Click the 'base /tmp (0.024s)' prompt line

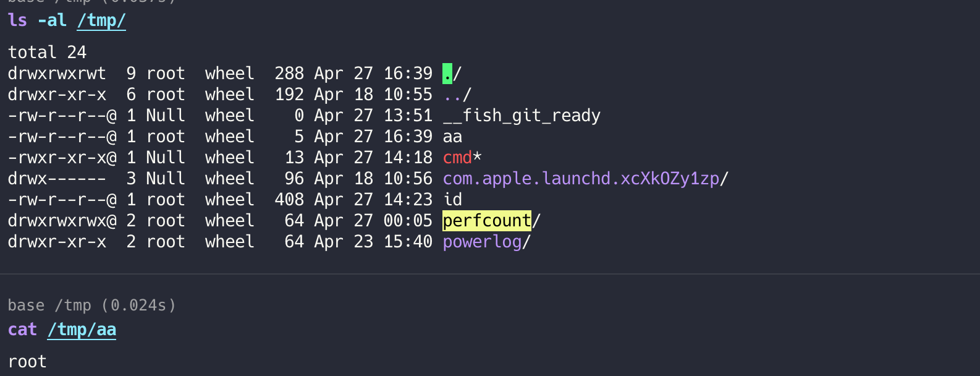click(91, 305)
